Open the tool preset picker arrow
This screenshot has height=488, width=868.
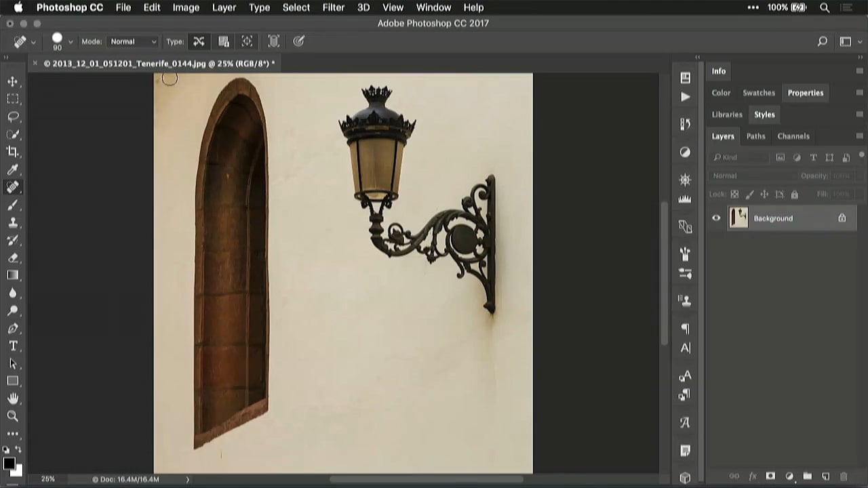(33, 42)
